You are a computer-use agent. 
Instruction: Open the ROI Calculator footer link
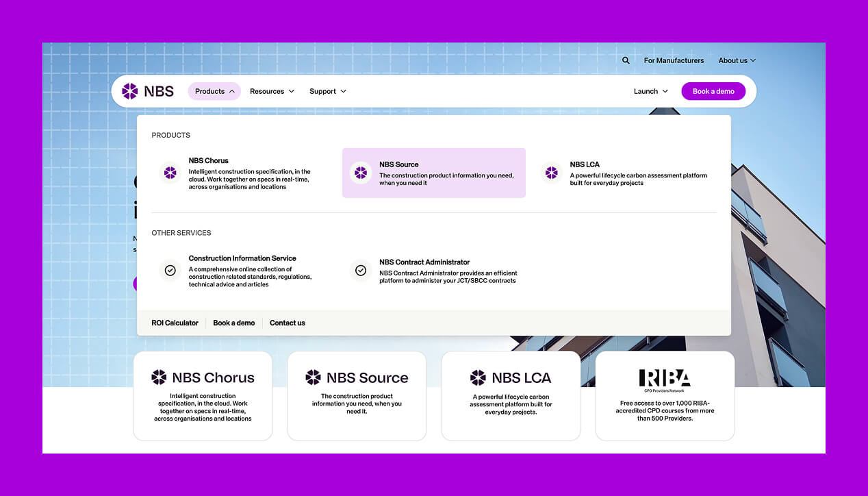coord(175,323)
